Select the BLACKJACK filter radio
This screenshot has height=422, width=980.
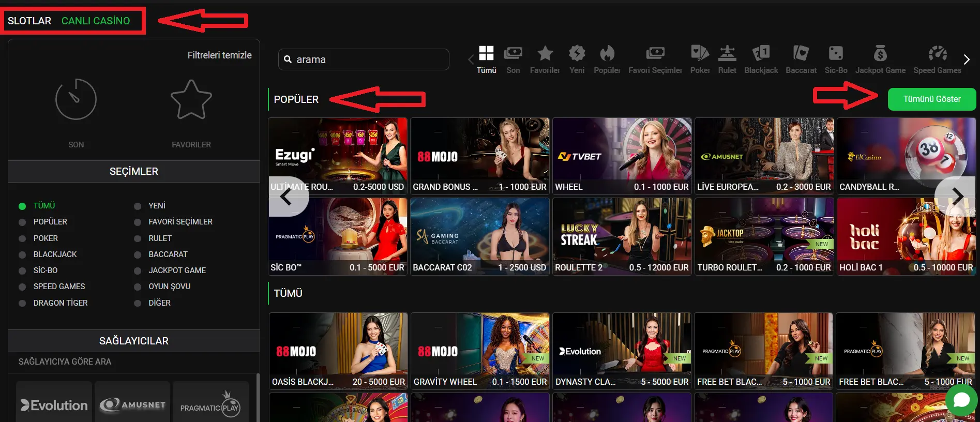tap(22, 255)
